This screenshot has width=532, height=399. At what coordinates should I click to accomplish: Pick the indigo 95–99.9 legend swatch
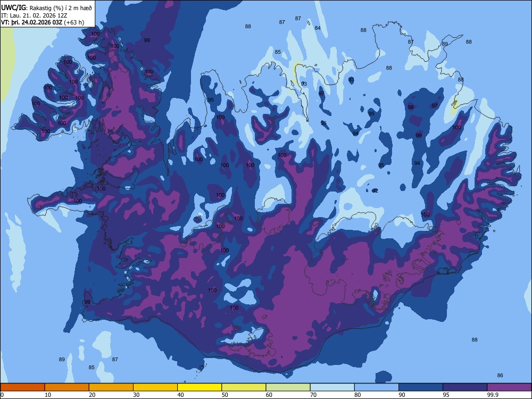click(465, 387)
